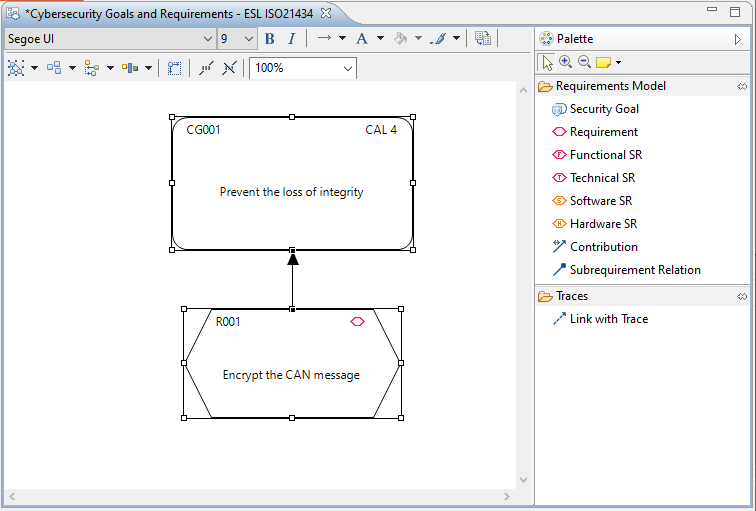Pin the Requirements Model drawer open
Image resolution: width=756 pixels, height=511 pixels.
click(742, 86)
